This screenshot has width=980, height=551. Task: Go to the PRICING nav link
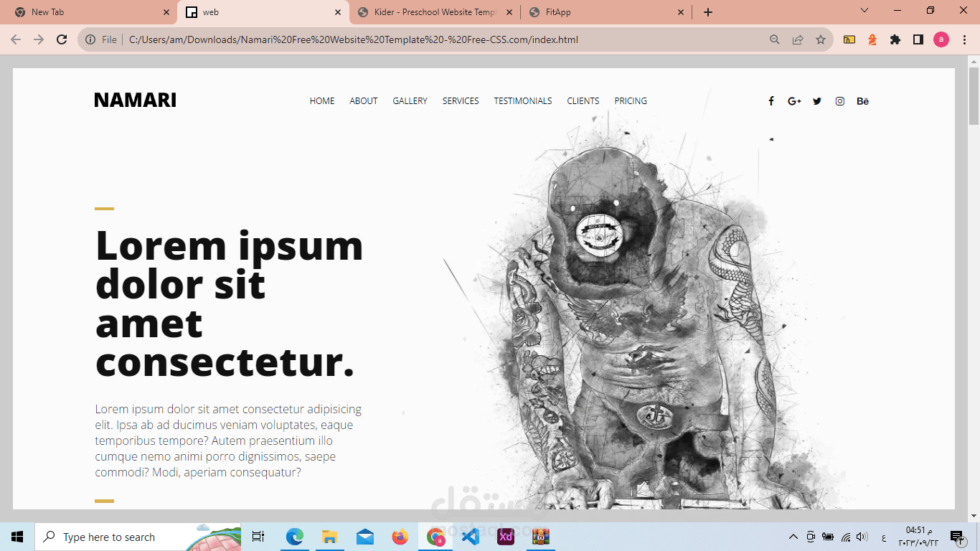(x=631, y=101)
